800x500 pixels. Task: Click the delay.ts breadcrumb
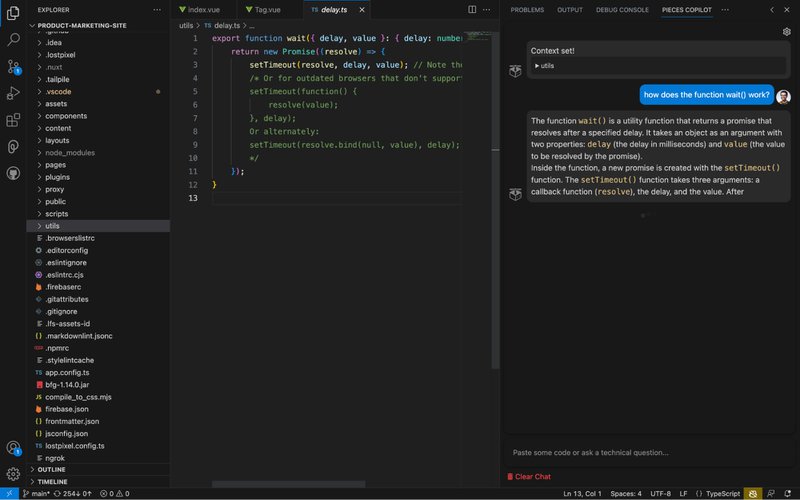[x=222, y=25]
